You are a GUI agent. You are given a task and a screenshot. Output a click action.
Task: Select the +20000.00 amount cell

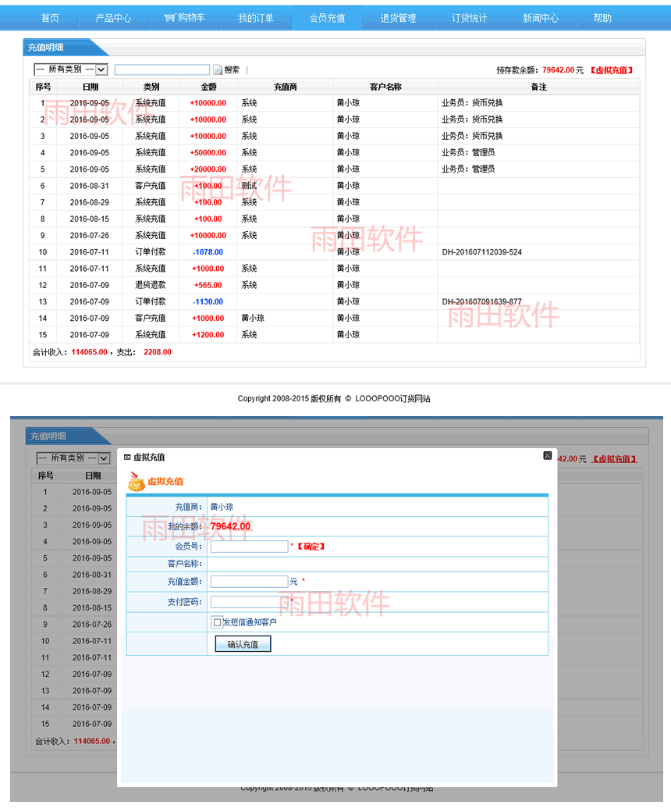[x=208, y=169]
